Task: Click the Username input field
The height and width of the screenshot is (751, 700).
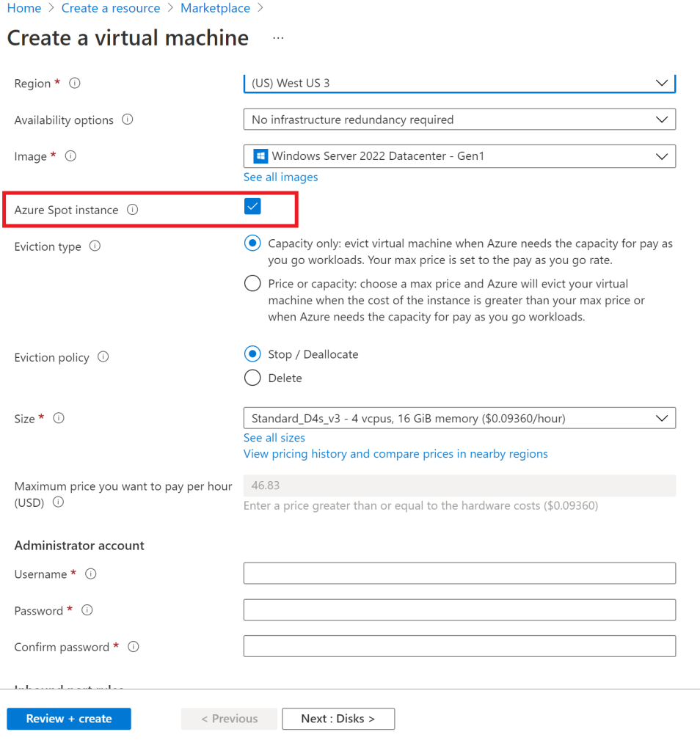Action: pos(459,574)
